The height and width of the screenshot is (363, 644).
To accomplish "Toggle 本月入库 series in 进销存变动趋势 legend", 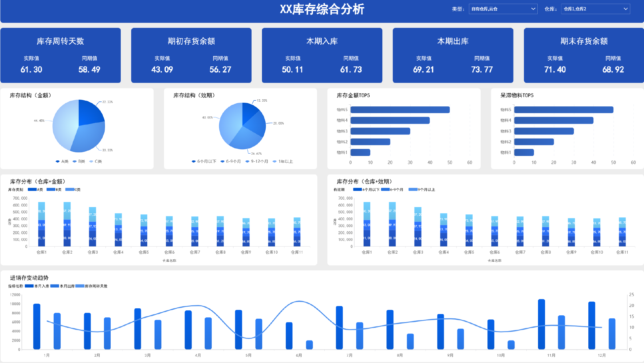I will [30, 286].
